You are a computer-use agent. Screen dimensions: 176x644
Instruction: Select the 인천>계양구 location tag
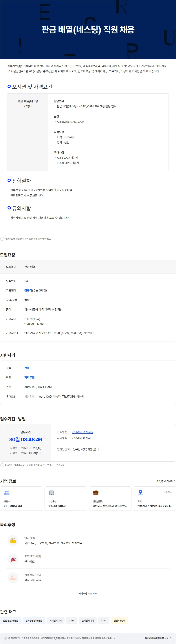119,621
